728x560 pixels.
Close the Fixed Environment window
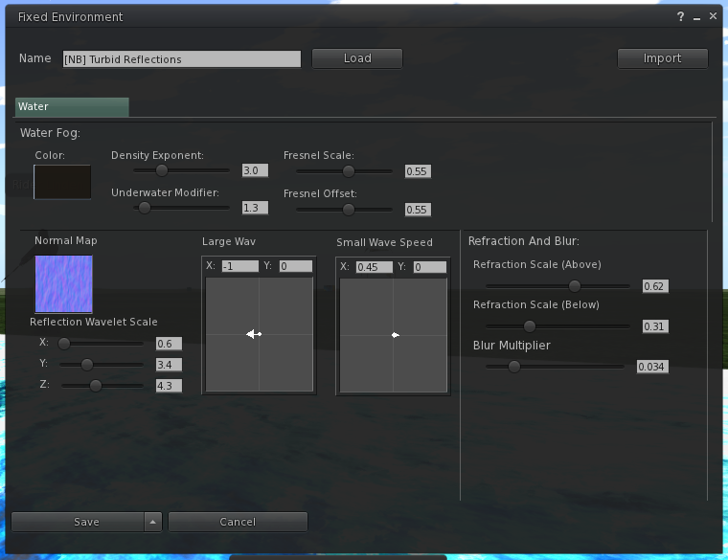tap(713, 17)
